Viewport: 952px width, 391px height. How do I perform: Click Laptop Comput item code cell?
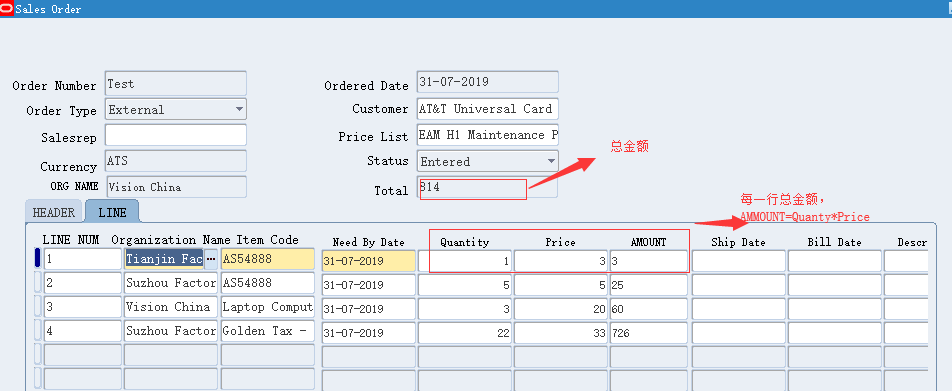pyautogui.click(x=268, y=307)
